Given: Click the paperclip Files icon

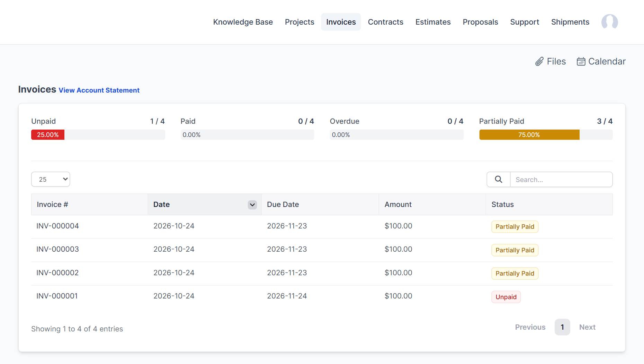Looking at the screenshot, I should click(539, 61).
